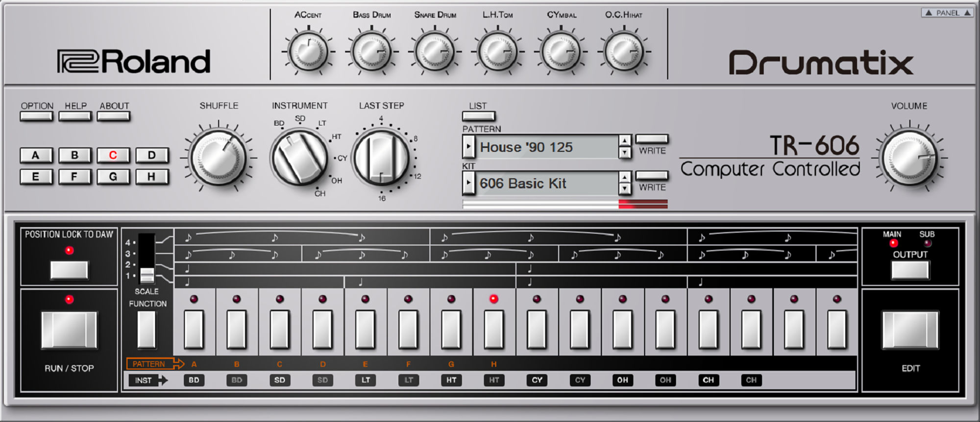Click the Bass Drum level knob
This screenshot has width=980, height=422.
click(371, 51)
